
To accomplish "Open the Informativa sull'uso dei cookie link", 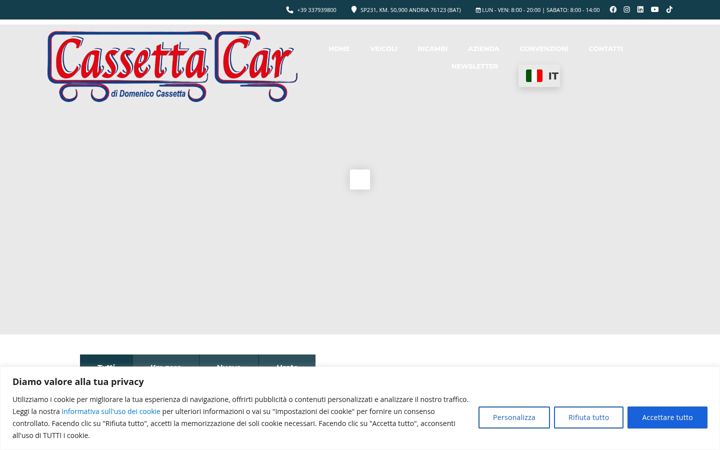I will 111,411.
